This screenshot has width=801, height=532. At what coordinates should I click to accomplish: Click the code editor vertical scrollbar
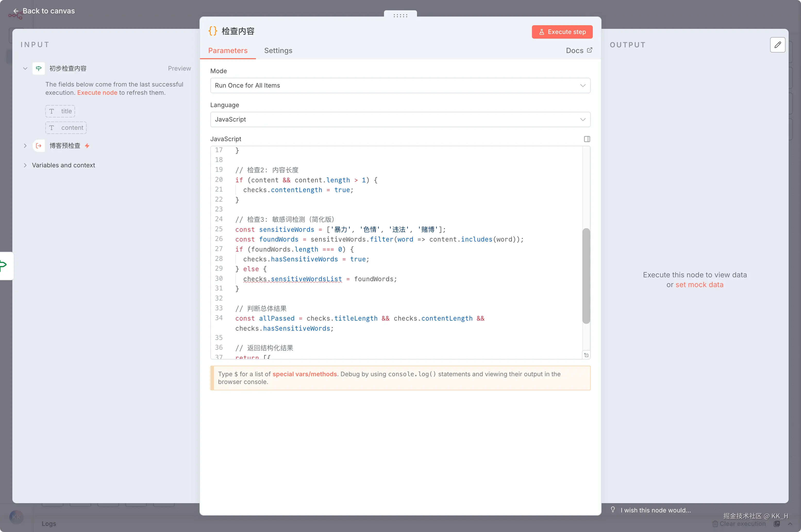[586, 276]
